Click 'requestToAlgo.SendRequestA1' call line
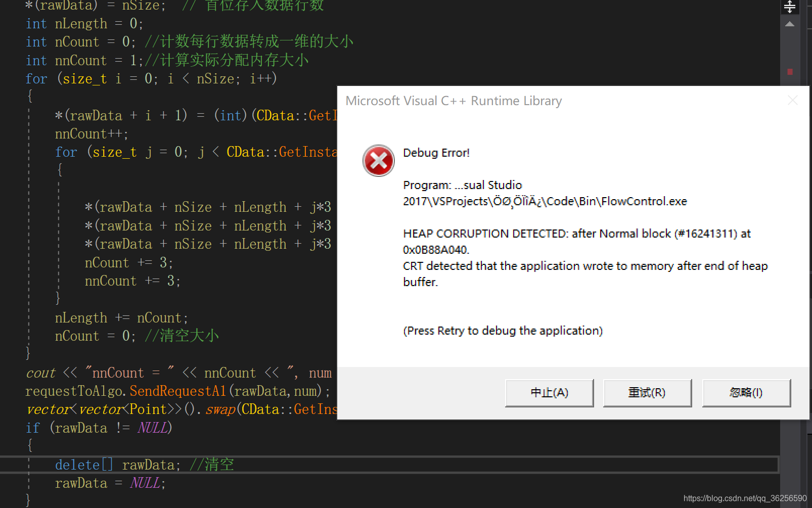The height and width of the screenshot is (508, 812). pyautogui.click(x=178, y=391)
